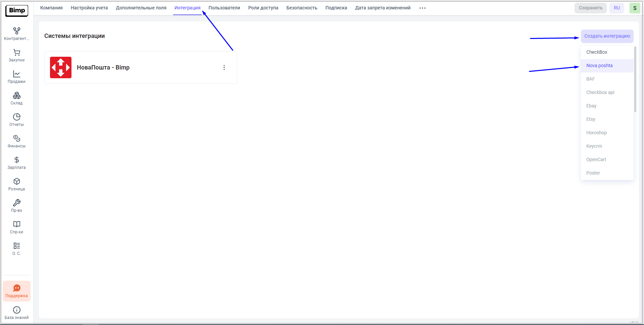
Task: Go to Продажи chart icon
Action: click(16, 74)
